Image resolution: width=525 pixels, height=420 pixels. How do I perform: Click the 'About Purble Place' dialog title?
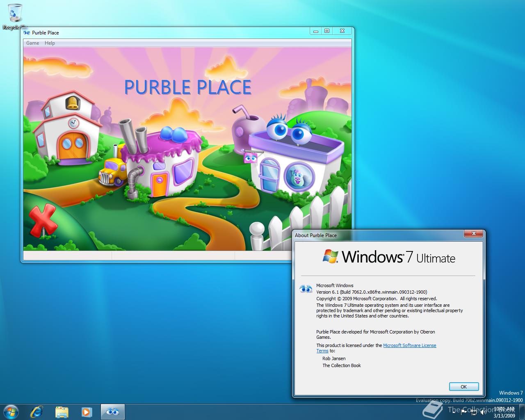pyautogui.click(x=316, y=235)
